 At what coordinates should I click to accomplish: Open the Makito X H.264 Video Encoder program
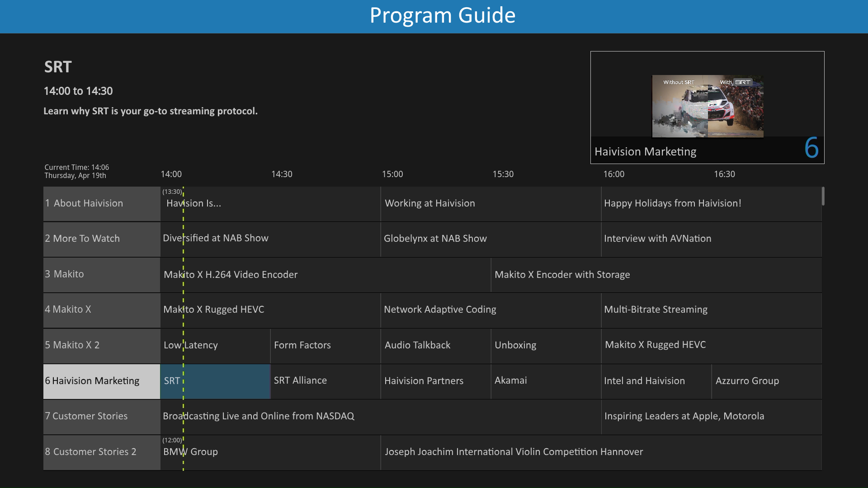[324, 274]
